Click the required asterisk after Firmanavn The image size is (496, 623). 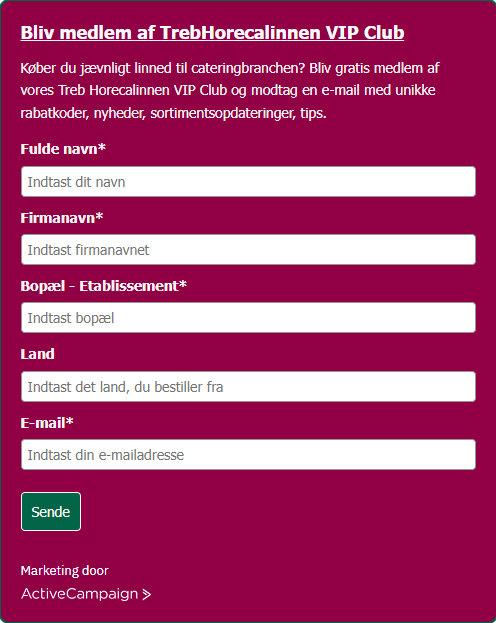(99, 216)
